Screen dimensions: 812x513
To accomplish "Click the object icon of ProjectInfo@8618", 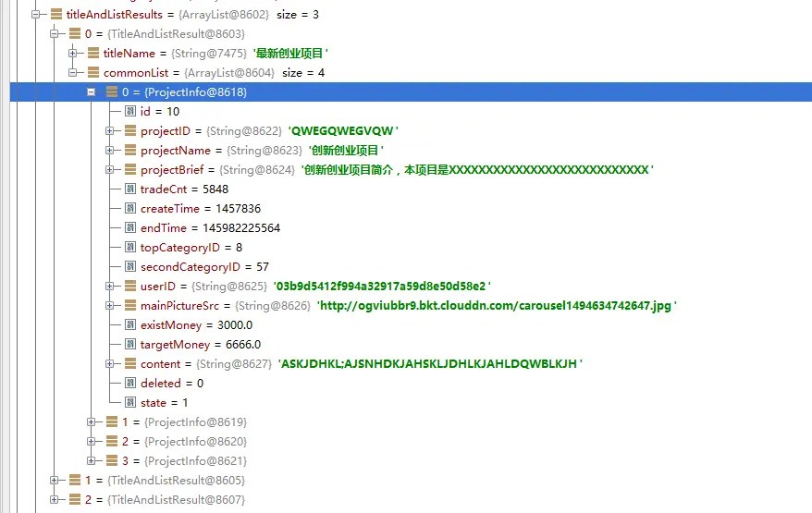I will 112,92.
